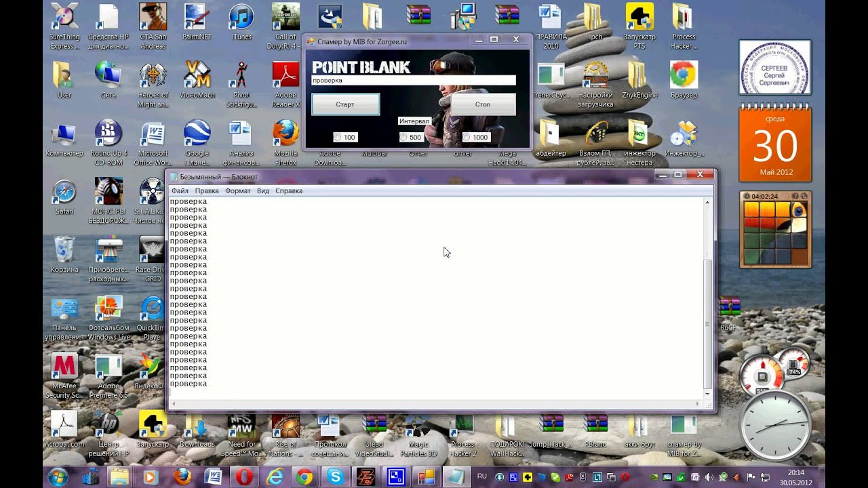
Task: Select the Safari desktop icon
Action: click(x=64, y=197)
